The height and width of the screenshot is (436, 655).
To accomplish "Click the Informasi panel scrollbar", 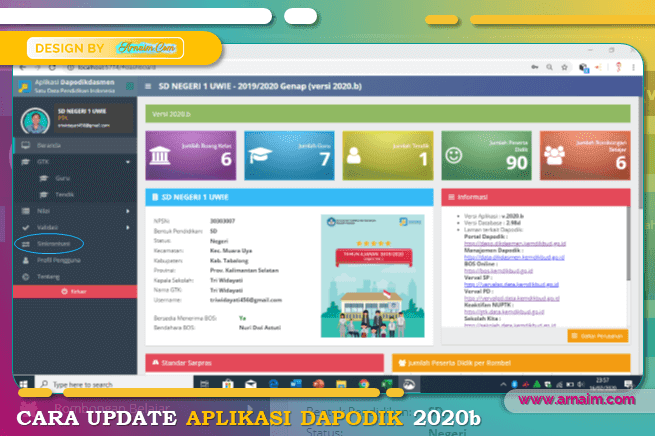I will [x=628, y=243].
